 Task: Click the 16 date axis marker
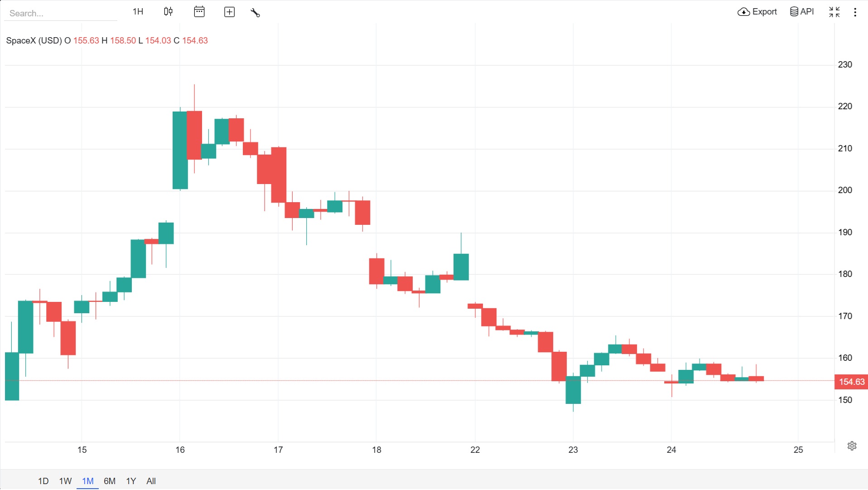click(x=180, y=450)
